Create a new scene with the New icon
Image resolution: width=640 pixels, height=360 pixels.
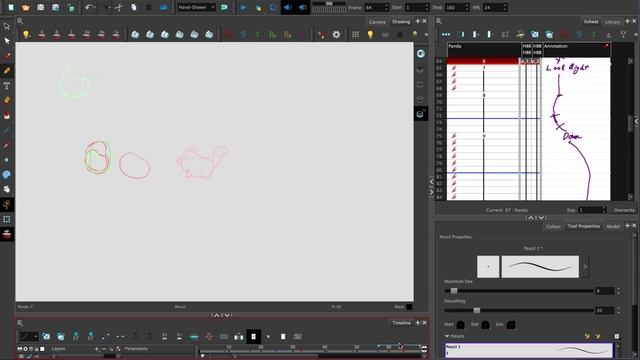coord(11,7)
